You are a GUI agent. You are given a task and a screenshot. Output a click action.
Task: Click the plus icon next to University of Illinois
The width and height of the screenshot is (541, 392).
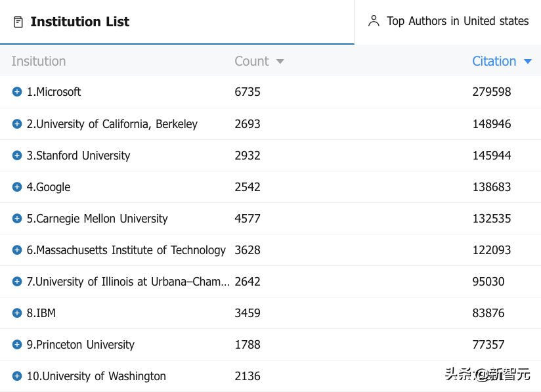coord(17,281)
